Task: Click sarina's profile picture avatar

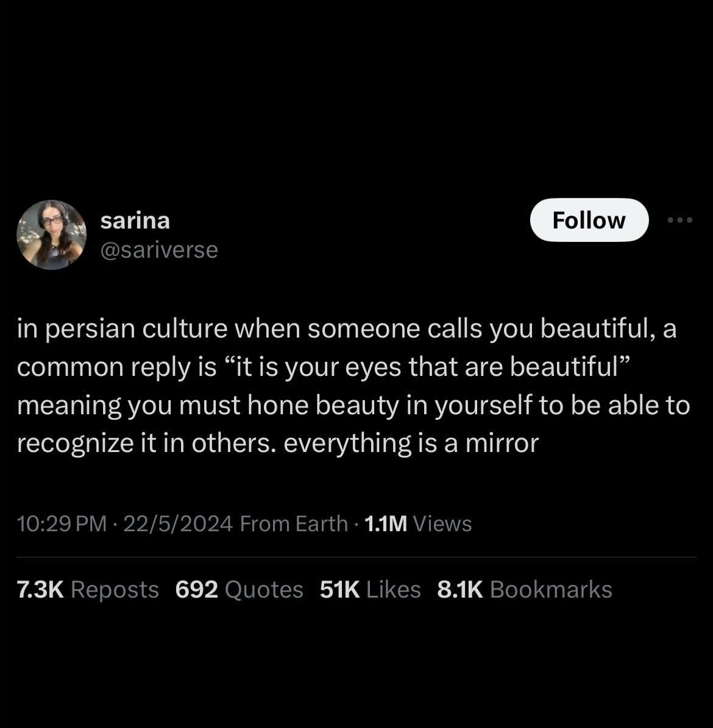Action: click(x=52, y=235)
